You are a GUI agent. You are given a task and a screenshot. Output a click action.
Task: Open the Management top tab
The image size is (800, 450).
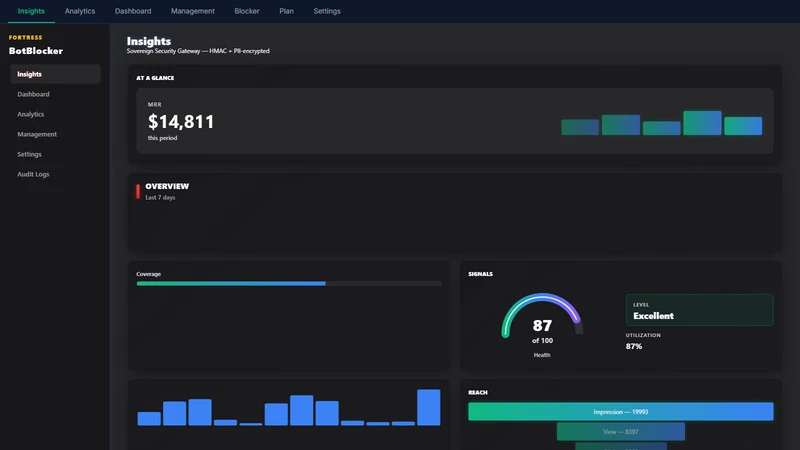coord(193,11)
